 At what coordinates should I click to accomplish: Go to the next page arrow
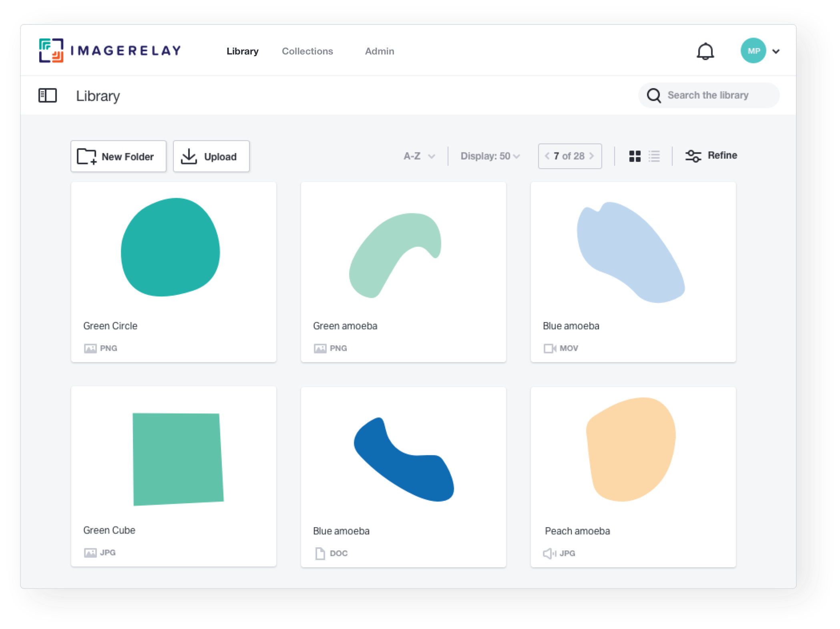click(x=591, y=156)
